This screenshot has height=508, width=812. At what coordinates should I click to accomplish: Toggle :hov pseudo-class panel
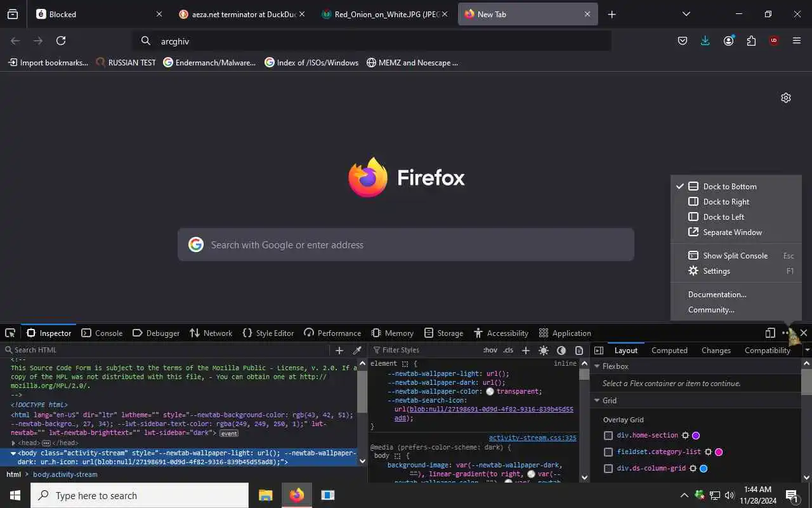490,350
